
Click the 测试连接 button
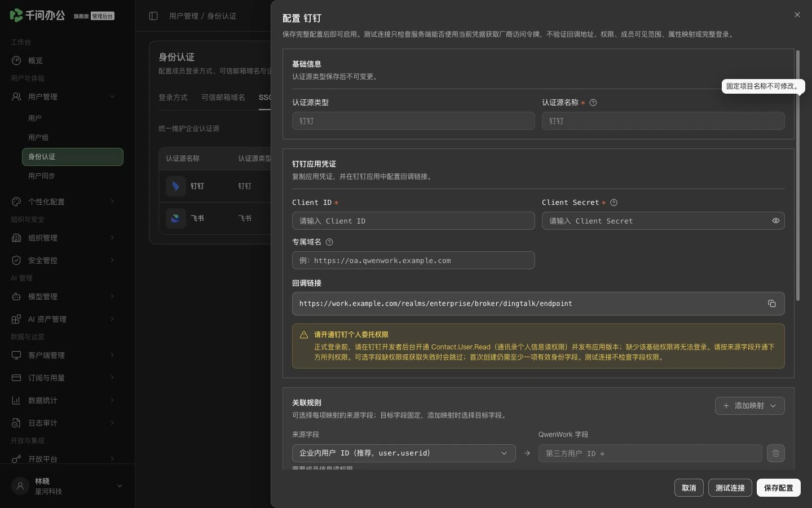[x=730, y=488]
